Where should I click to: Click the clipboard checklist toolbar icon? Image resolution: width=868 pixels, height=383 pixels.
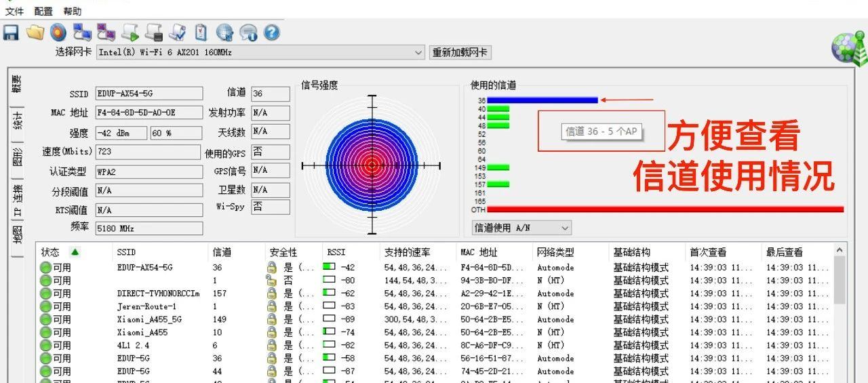[x=201, y=33]
